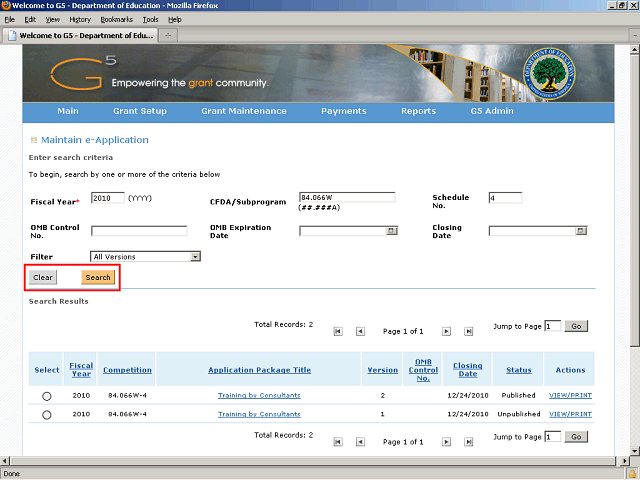The height and width of the screenshot is (480, 640).
Task: Click the vertical scrollbar down arrow
Action: tap(634, 451)
